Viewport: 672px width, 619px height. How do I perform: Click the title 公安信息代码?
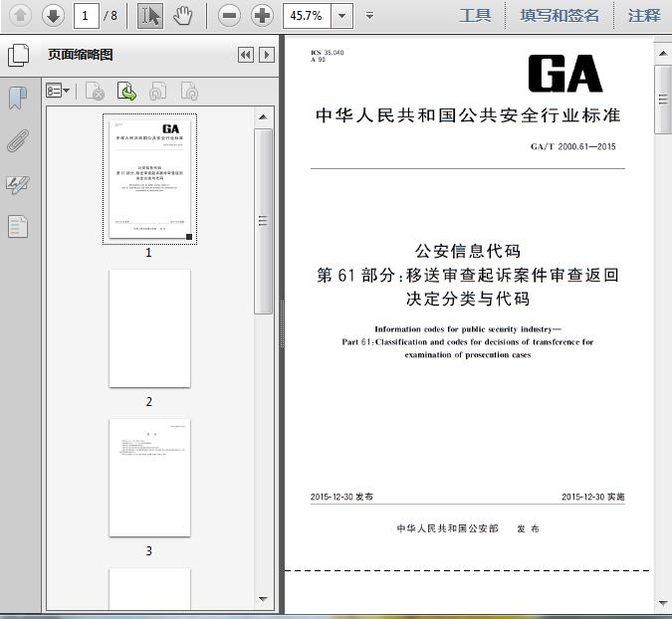(x=468, y=251)
